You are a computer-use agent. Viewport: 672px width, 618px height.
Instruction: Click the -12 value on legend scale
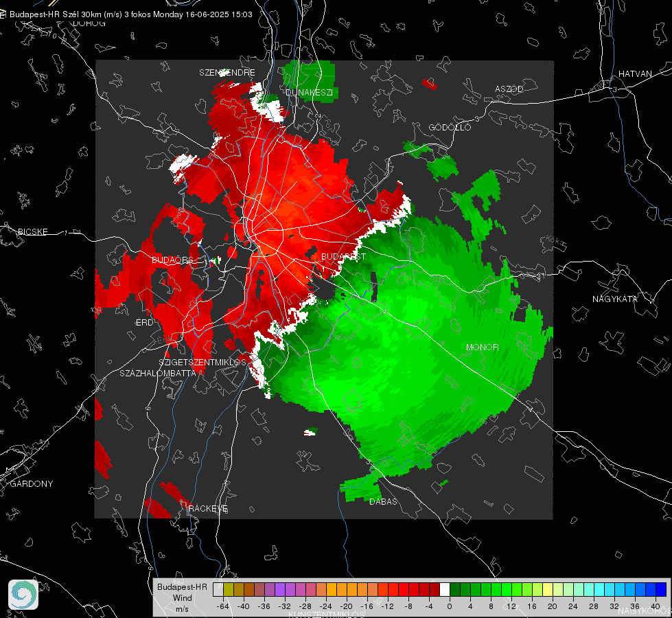tap(388, 606)
